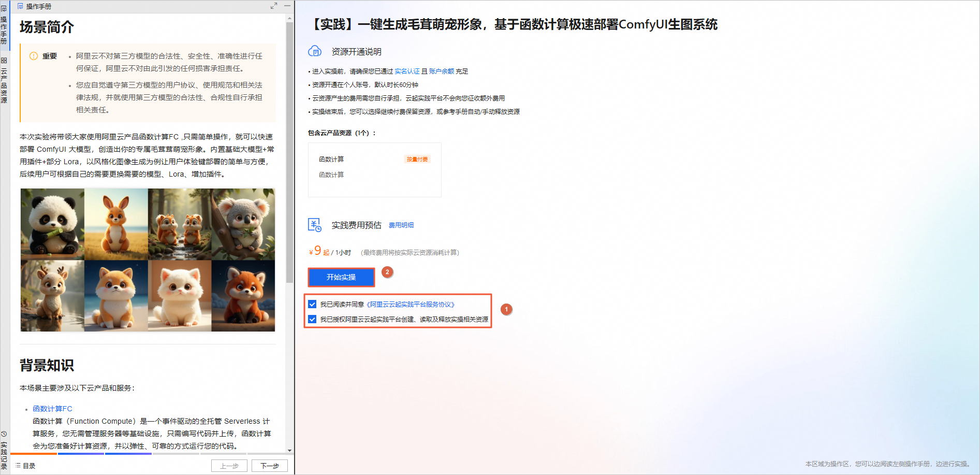Click the 场景简介 heading
Image resolution: width=980 pixels, height=475 pixels.
[47, 27]
